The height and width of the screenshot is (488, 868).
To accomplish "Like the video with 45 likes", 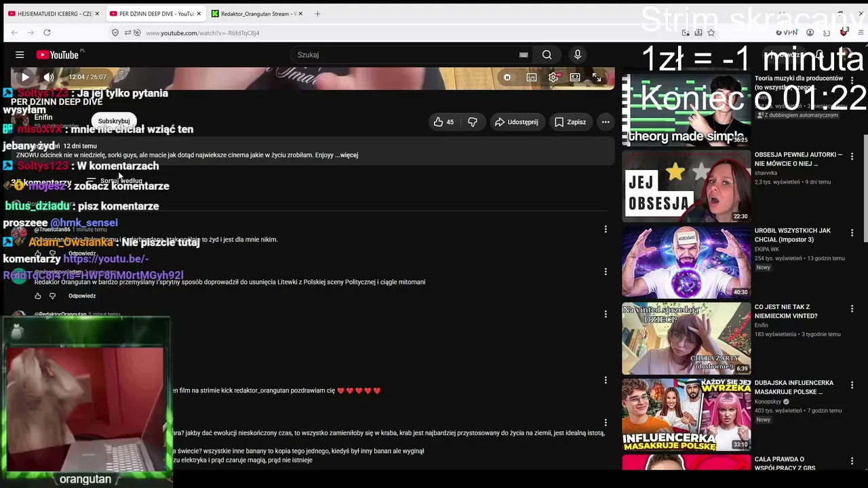I will (x=443, y=122).
